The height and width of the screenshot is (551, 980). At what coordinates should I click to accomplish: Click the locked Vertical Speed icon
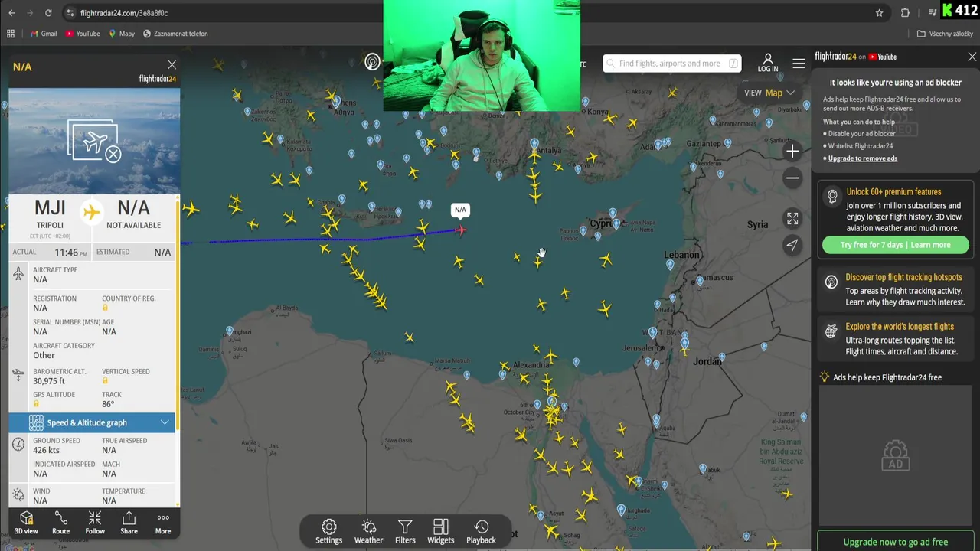106,380
